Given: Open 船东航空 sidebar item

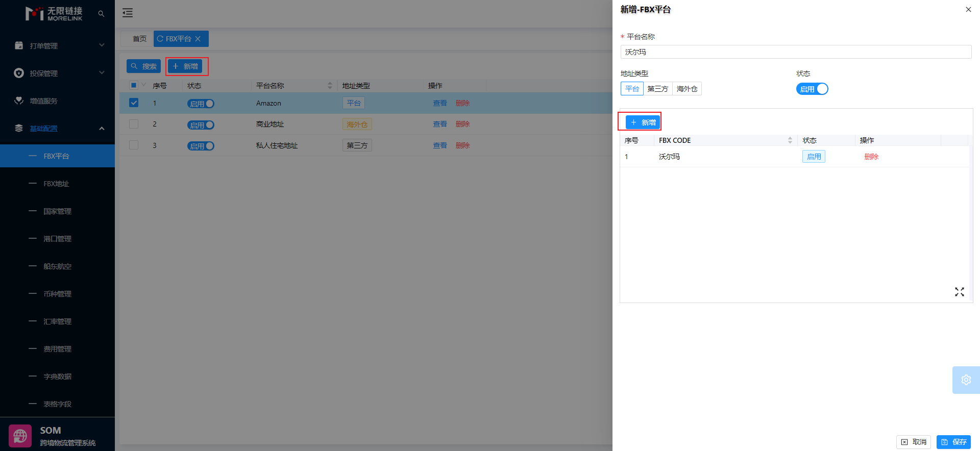Looking at the screenshot, I should coord(57,266).
